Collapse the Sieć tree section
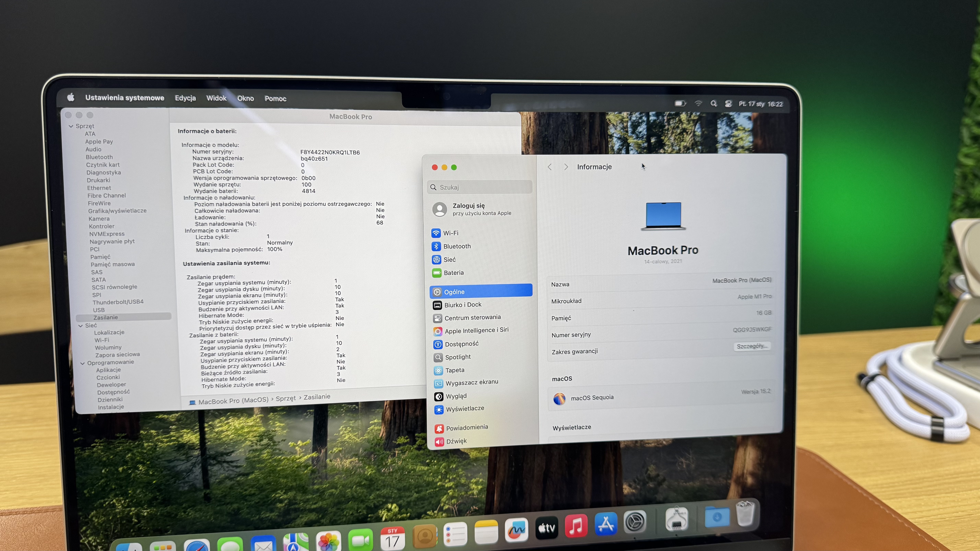This screenshot has width=980, height=551. (x=80, y=325)
